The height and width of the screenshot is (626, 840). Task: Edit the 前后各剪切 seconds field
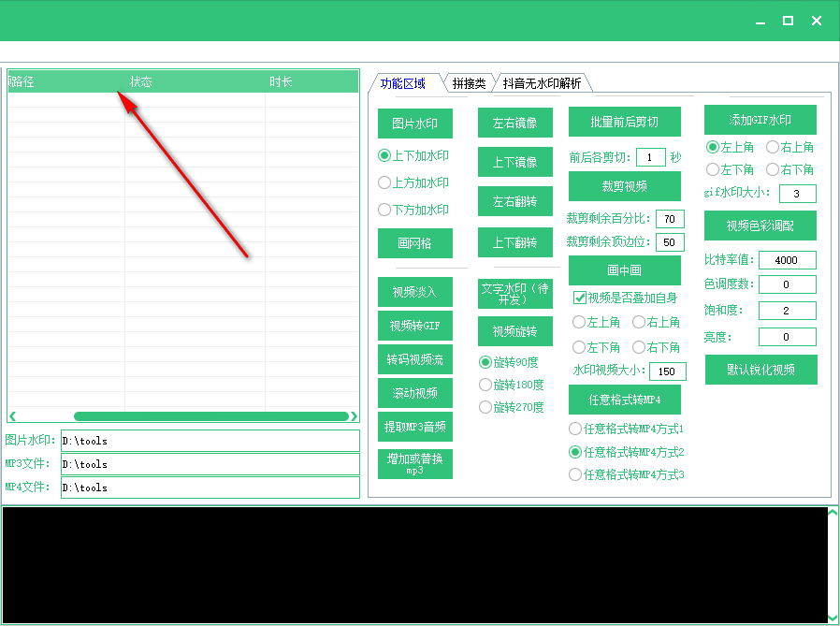[x=651, y=157]
